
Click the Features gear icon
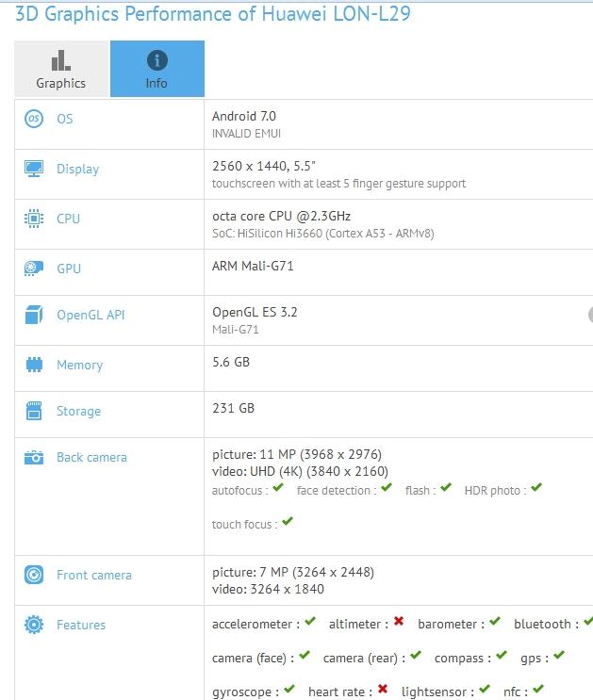click(x=34, y=625)
